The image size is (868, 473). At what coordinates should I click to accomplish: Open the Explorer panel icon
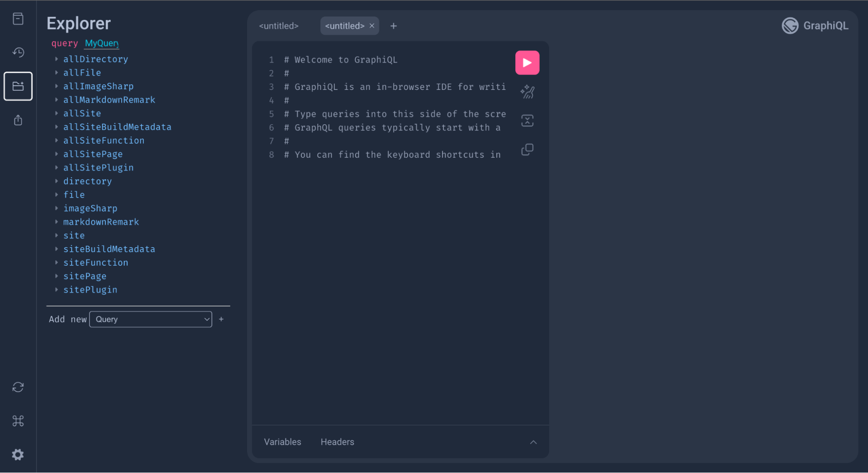click(x=18, y=86)
